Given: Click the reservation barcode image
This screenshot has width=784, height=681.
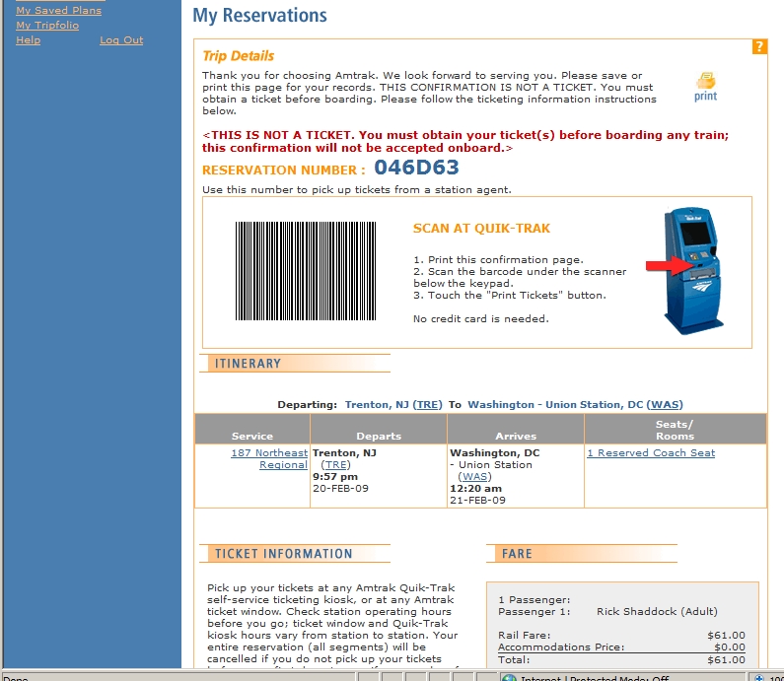Looking at the screenshot, I should 306,271.
